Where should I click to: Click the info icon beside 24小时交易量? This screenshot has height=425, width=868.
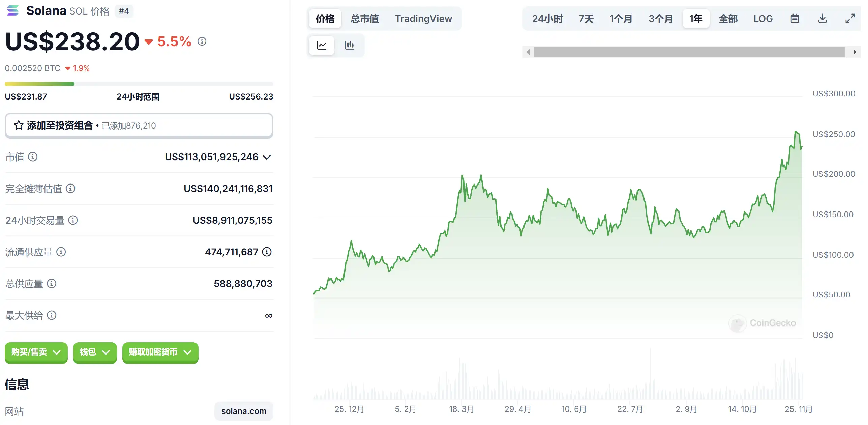pyautogui.click(x=73, y=220)
